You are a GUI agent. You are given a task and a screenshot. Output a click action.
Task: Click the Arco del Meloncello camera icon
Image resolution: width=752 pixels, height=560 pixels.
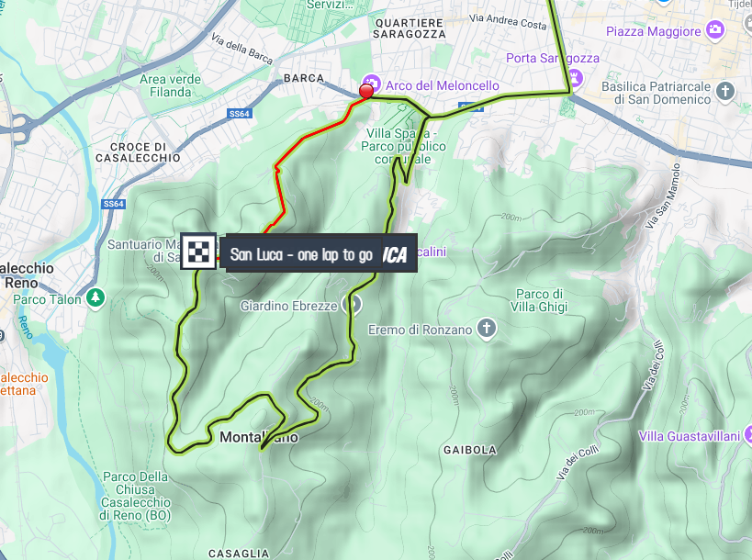pos(372,84)
